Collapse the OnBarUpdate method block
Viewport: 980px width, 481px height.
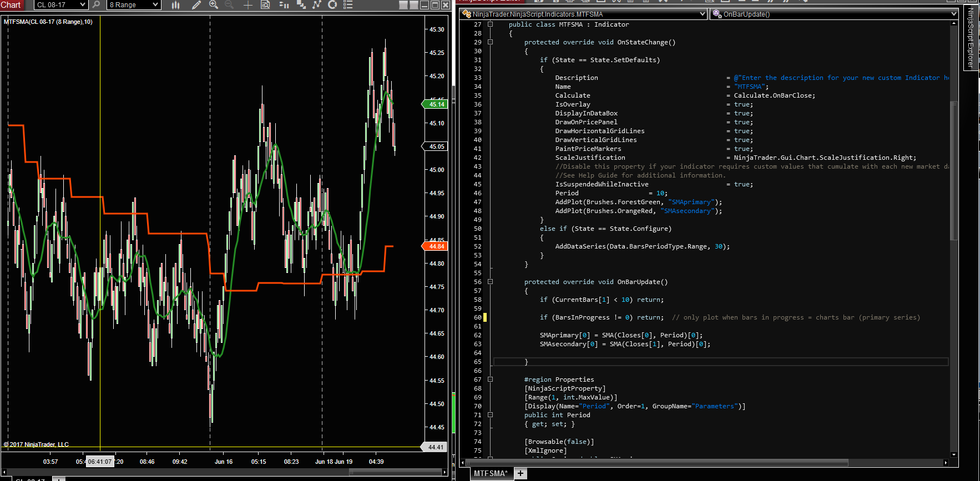coord(490,282)
